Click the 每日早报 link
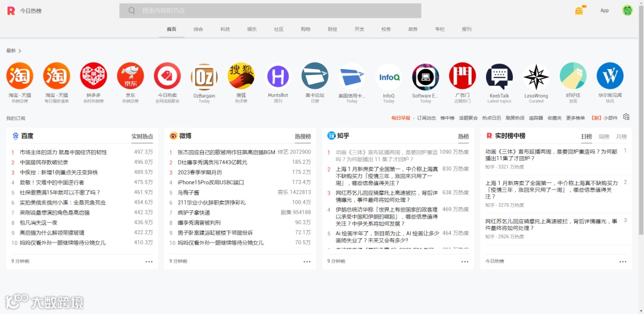The image size is (644, 314). [x=401, y=118]
